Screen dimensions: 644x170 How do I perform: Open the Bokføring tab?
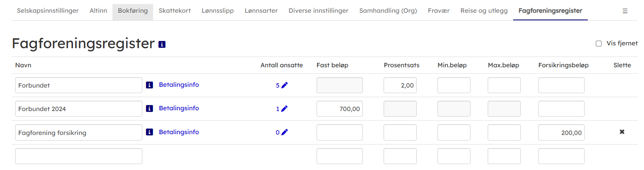coord(133,11)
